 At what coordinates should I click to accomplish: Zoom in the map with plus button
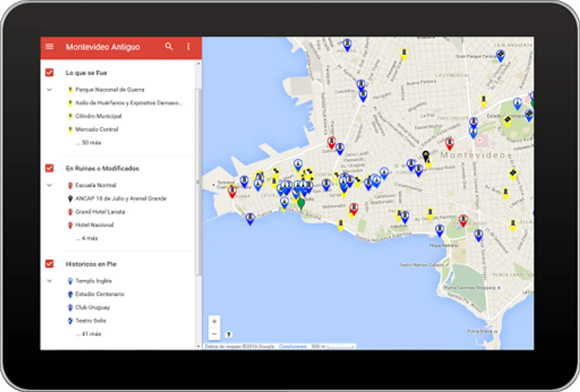[214, 321]
